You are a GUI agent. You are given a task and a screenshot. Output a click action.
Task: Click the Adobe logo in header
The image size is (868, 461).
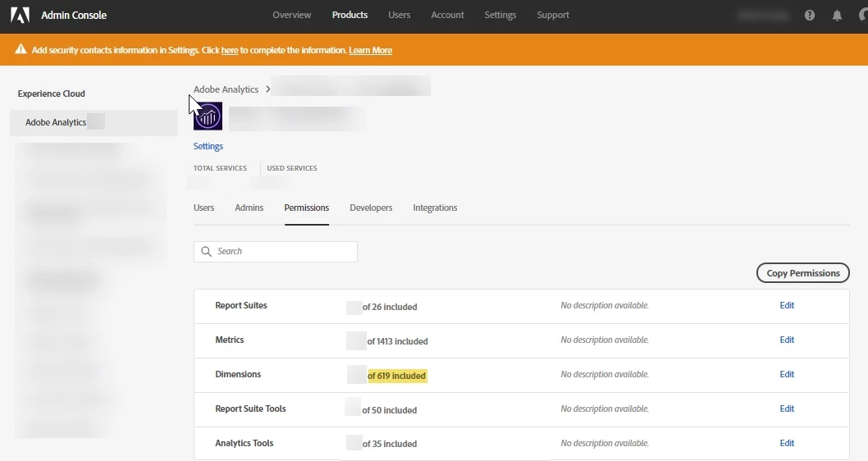point(20,15)
